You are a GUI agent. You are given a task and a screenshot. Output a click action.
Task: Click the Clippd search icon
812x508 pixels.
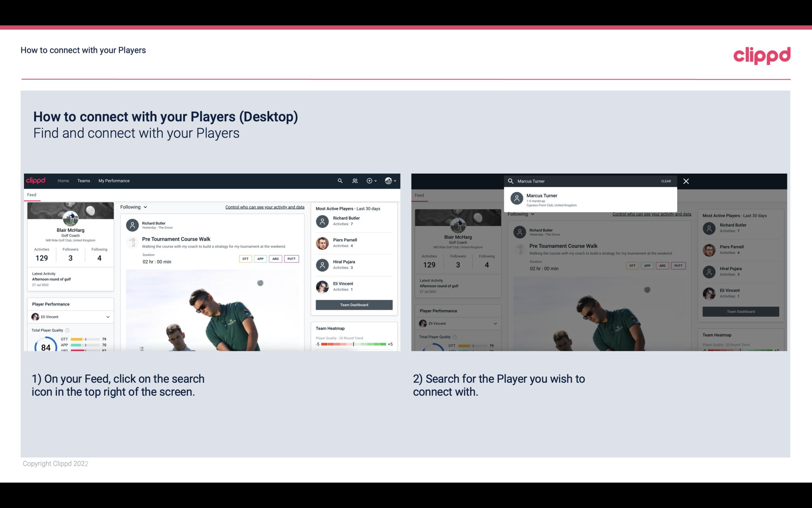click(x=339, y=181)
